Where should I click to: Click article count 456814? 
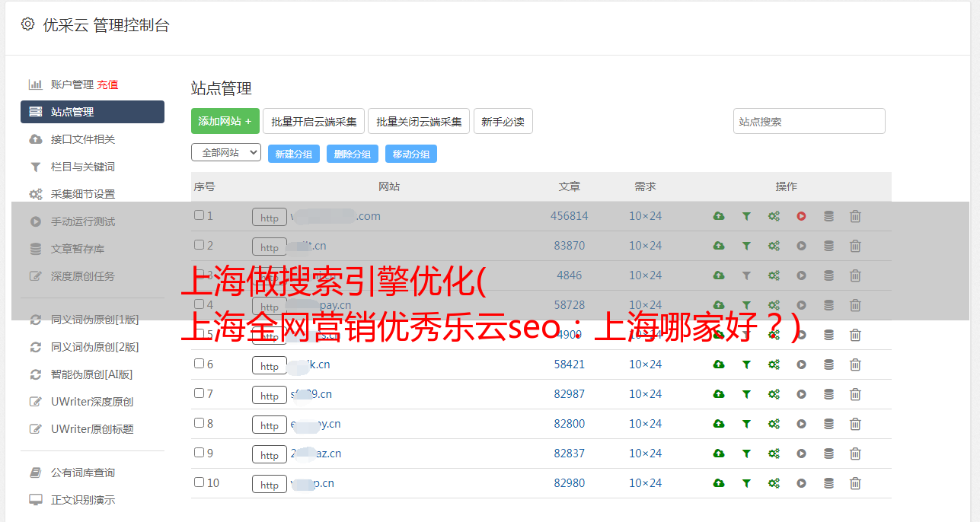point(570,216)
